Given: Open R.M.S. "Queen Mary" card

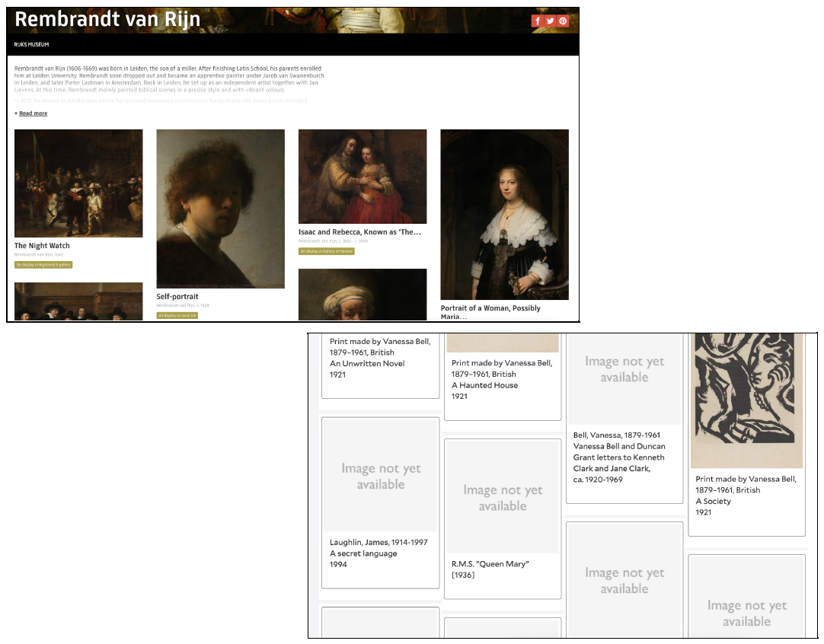Looking at the screenshot, I should click(503, 519).
